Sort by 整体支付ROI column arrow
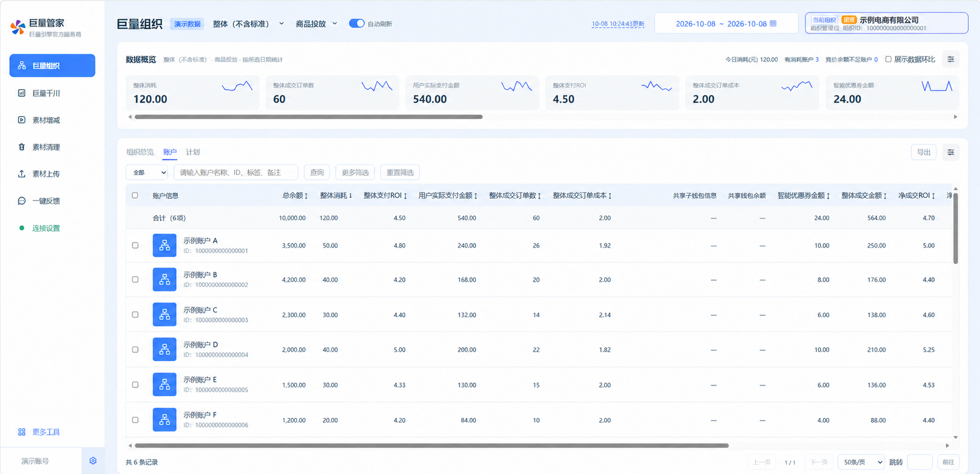This screenshot has height=474, width=980. point(405,196)
